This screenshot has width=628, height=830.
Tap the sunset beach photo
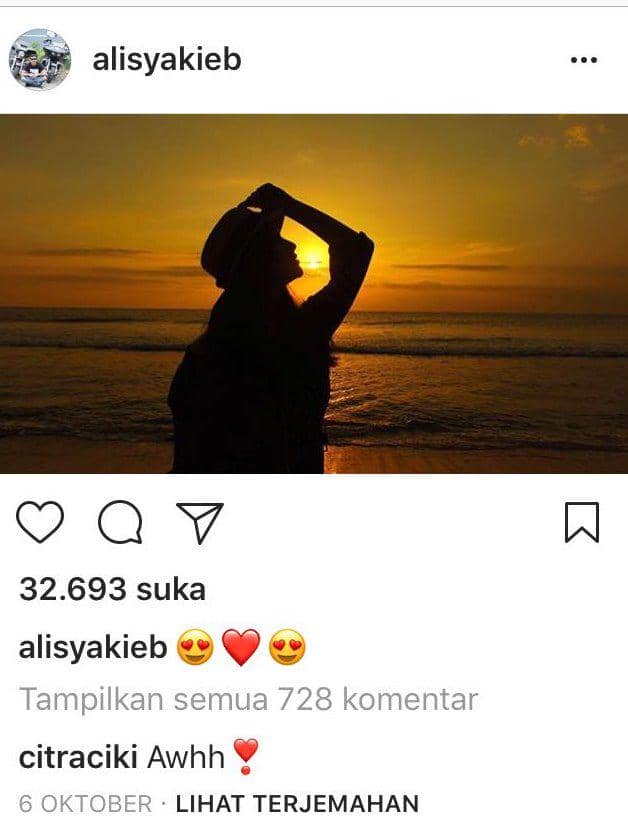[314, 294]
